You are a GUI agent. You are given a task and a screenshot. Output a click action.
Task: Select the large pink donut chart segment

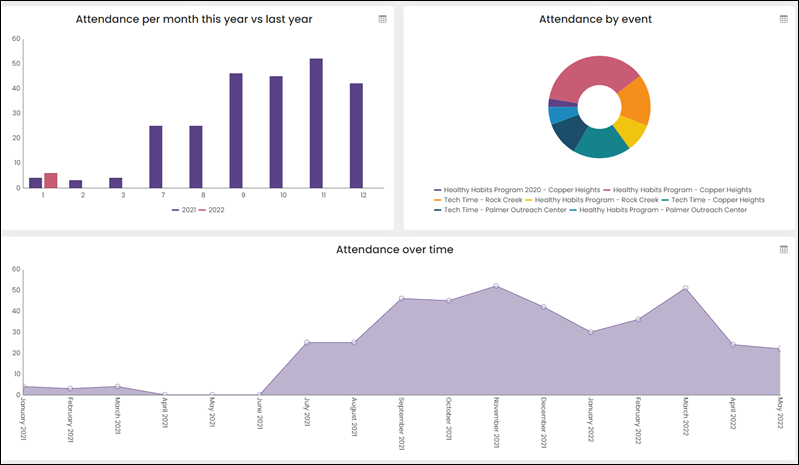591,74
